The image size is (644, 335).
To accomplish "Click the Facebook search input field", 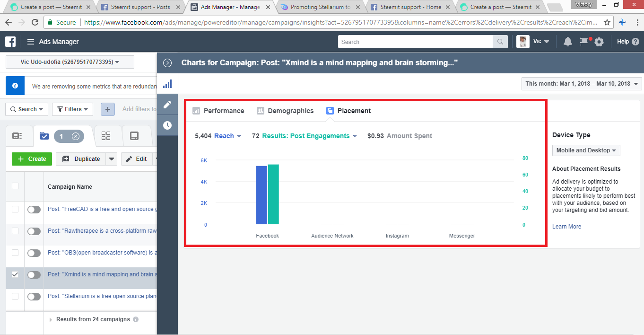I will (415, 42).
